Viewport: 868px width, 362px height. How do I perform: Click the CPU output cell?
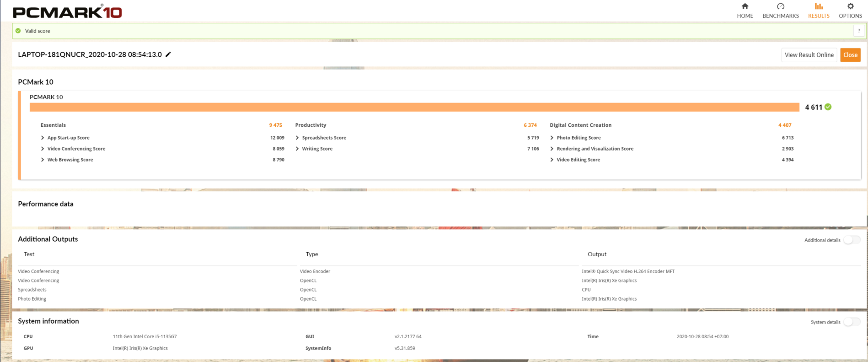tap(586, 290)
